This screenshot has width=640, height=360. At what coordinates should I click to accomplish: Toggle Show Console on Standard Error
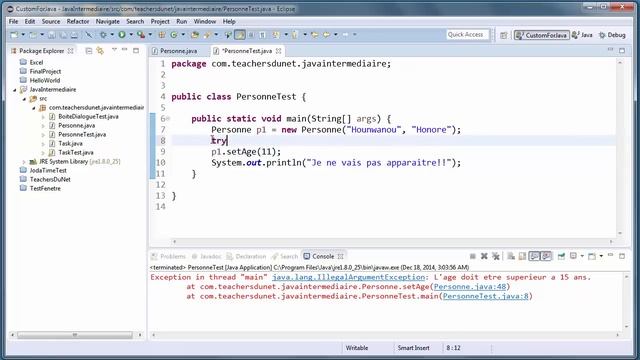pos(546,256)
